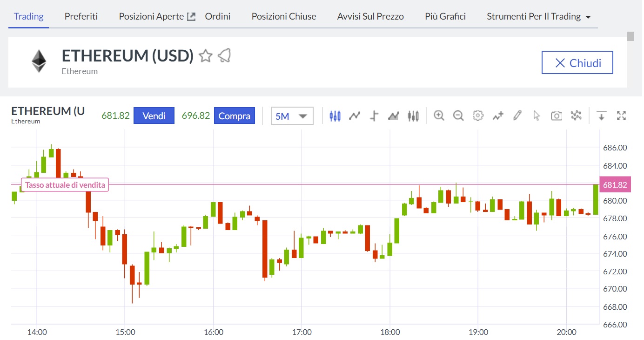Open the Posizioni Aperte tab

click(x=151, y=16)
